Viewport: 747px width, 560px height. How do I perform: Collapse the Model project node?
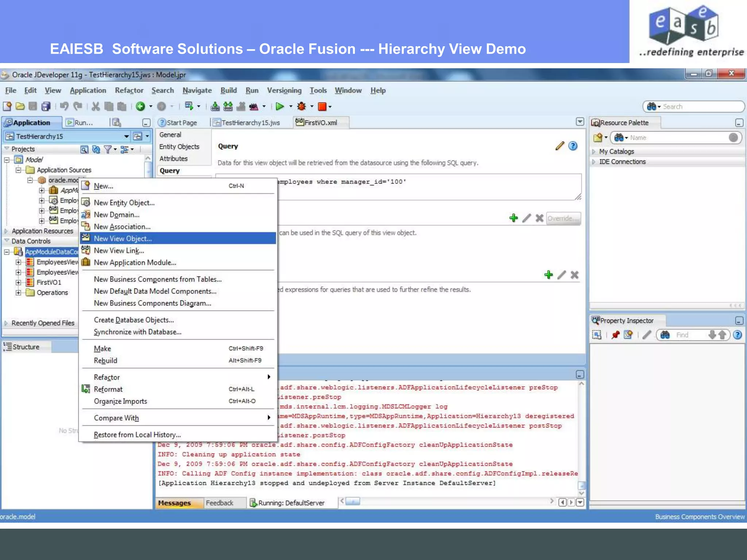point(7,160)
